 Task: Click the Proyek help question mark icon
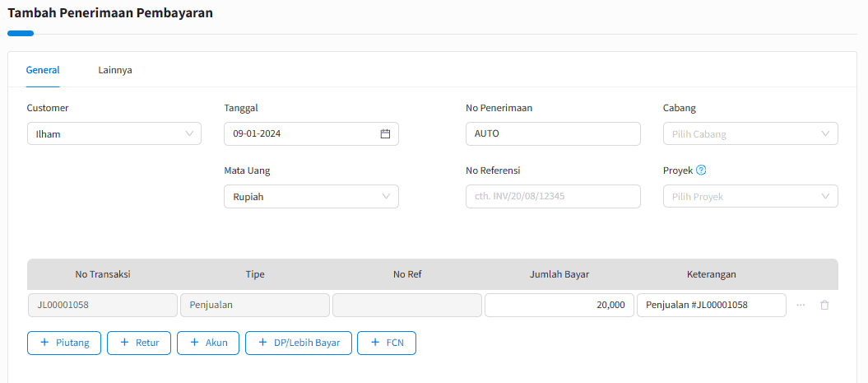701,170
